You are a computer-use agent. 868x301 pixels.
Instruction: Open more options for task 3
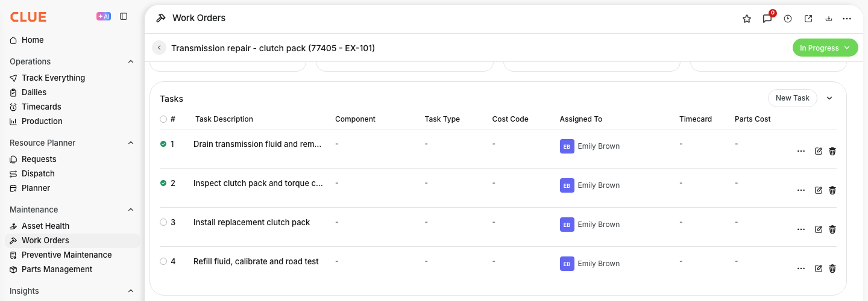(x=801, y=229)
